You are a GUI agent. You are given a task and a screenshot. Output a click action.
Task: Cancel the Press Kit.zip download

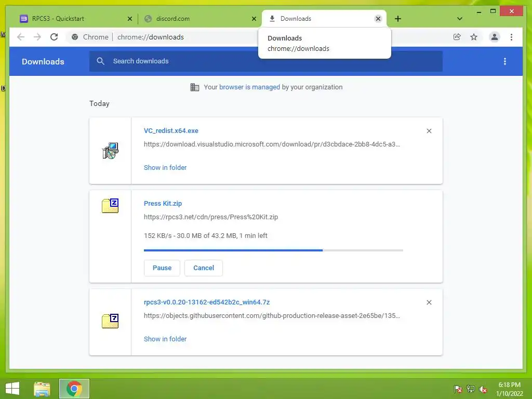pos(204,268)
